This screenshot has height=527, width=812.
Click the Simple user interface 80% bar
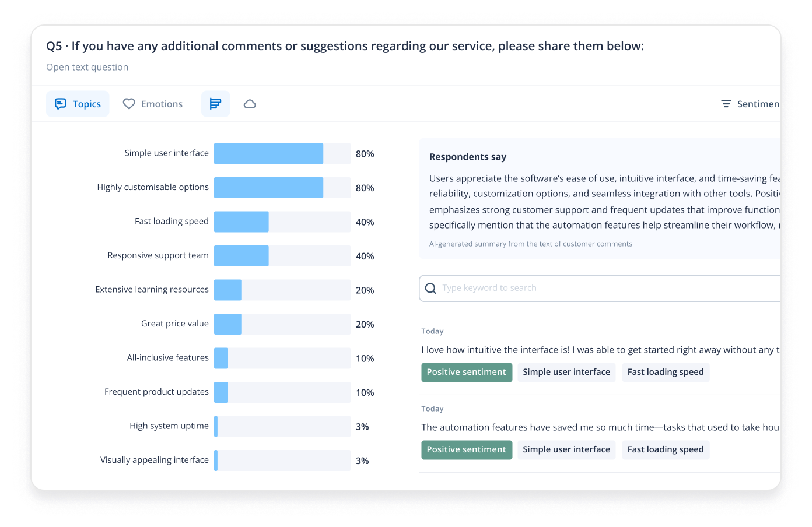tap(268, 154)
